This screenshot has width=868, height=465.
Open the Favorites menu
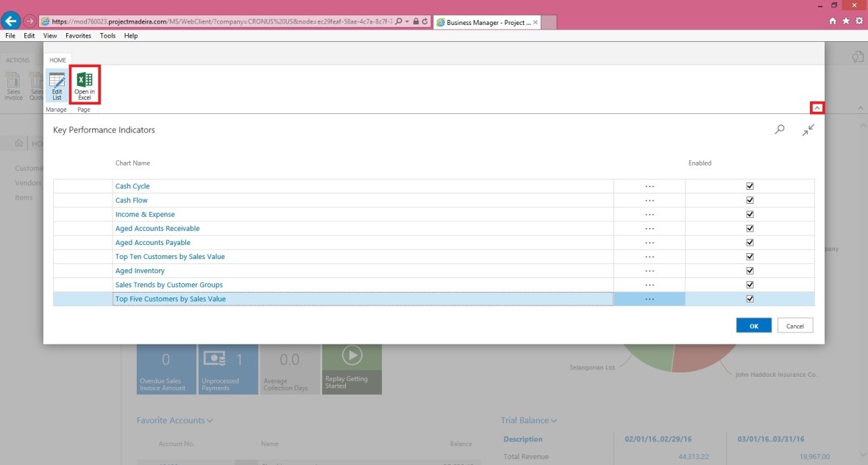(78, 35)
